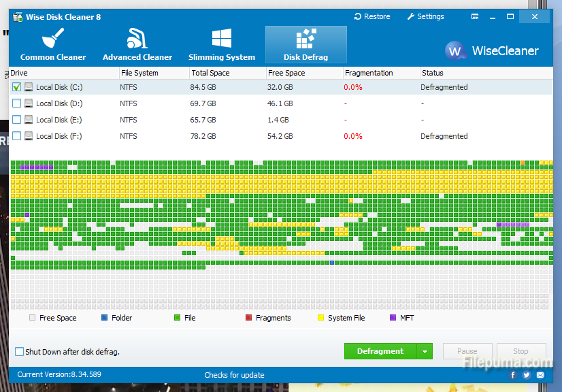Open the Settings menu
The width and height of the screenshot is (562, 392).
click(425, 16)
